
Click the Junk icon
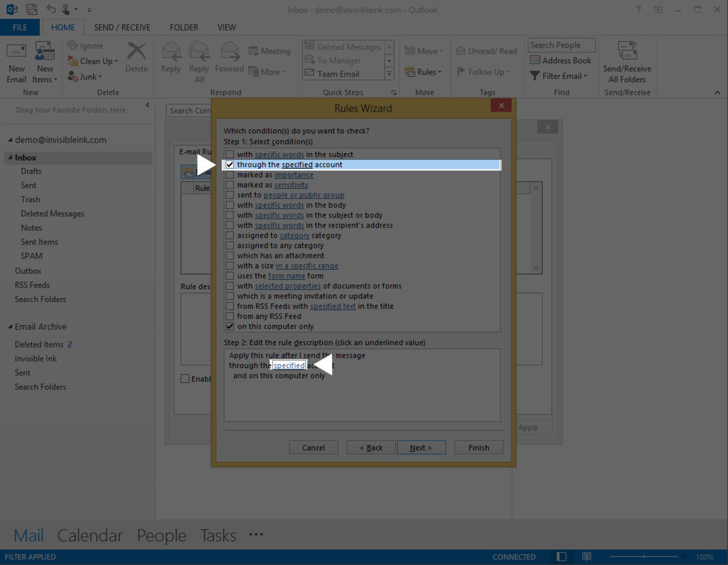[72, 76]
